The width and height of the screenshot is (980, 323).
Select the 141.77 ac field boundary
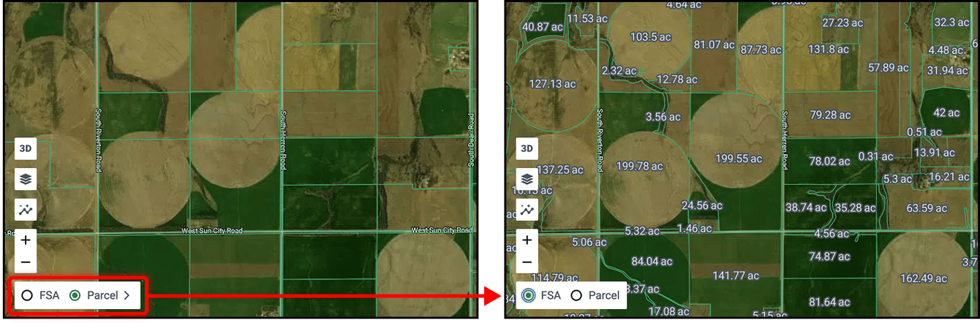coord(736,275)
